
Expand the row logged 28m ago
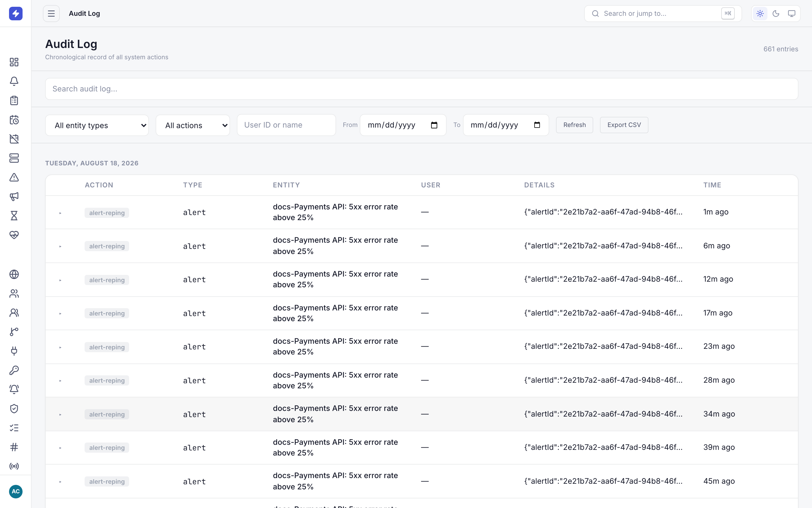click(x=60, y=381)
